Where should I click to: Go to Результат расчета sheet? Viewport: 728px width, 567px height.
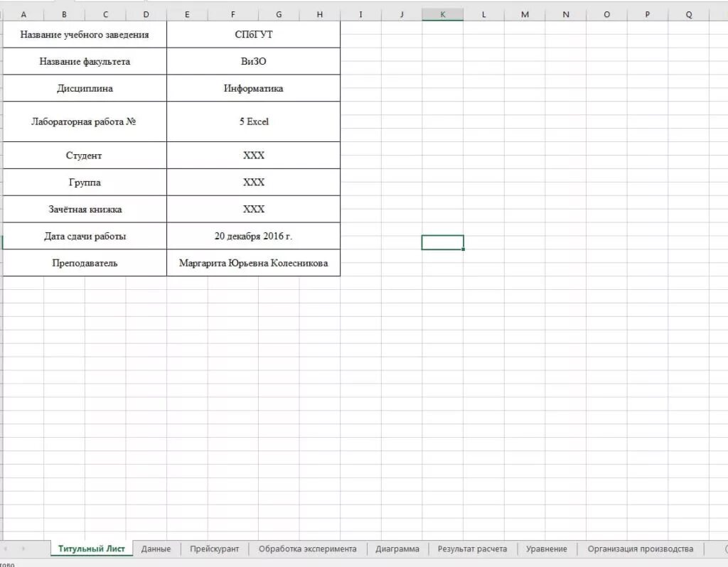click(x=472, y=549)
